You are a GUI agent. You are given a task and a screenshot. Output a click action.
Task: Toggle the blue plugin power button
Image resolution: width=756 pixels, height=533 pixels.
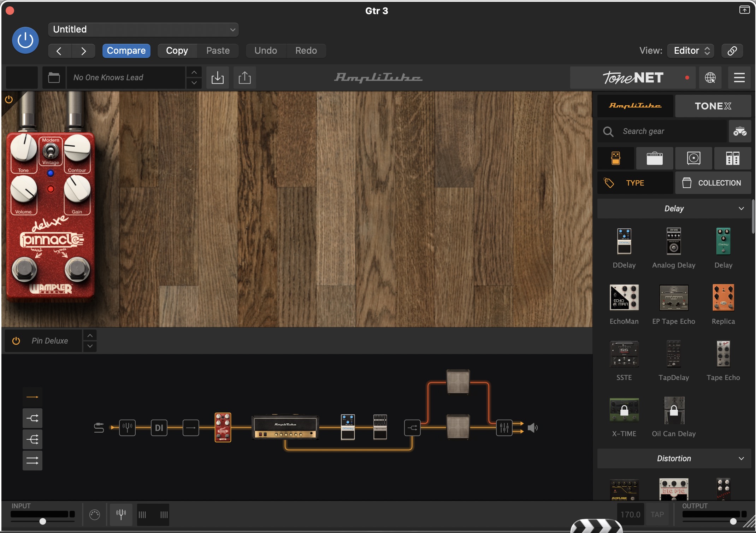click(25, 40)
